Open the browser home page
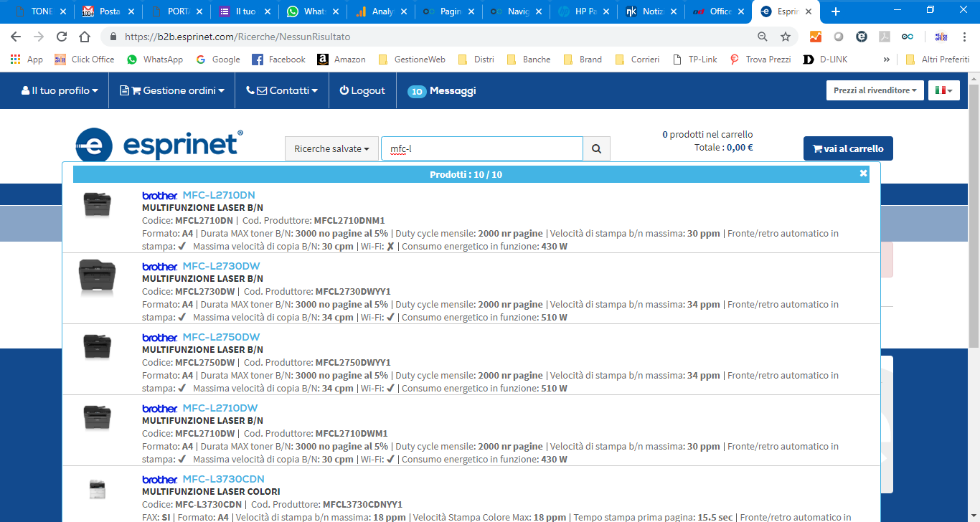This screenshot has width=980, height=522. pos(85,37)
